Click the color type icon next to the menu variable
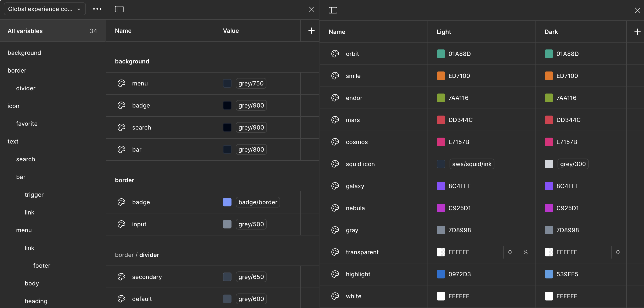 pos(121,83)
